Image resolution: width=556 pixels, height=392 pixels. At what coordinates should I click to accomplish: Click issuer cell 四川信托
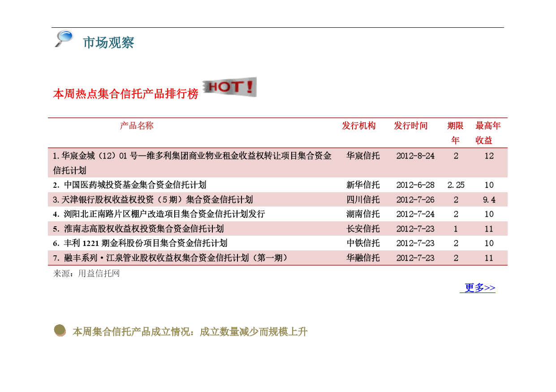click(x=363, y=200)
